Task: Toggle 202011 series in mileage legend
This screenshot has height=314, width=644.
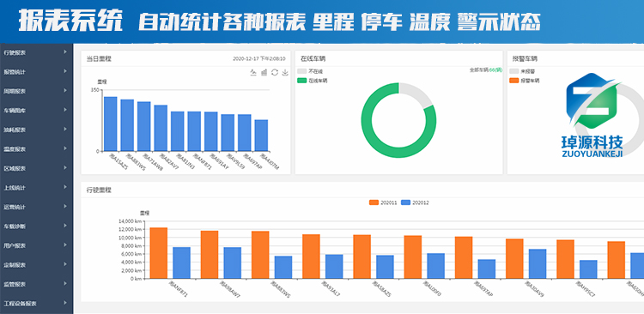Action: pos(383,202)
